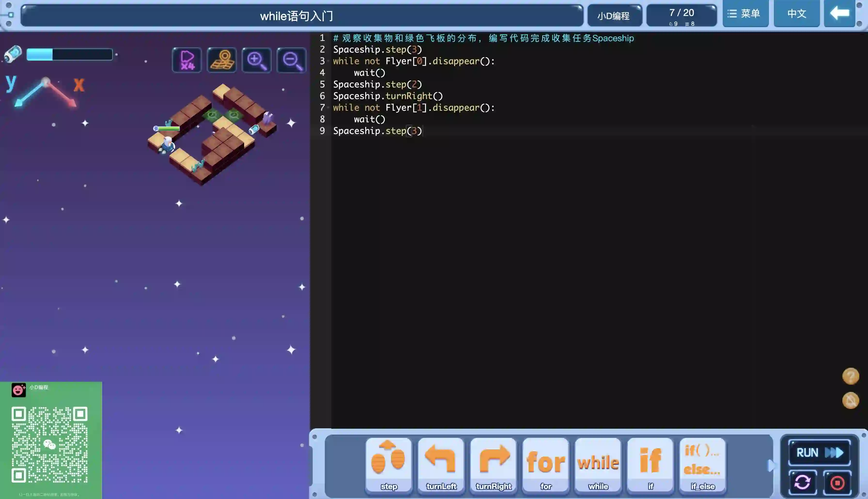Insert a turnLeft code block
Image resolution: width=868 pixels, height=499 pixels.
click(441, 464)
